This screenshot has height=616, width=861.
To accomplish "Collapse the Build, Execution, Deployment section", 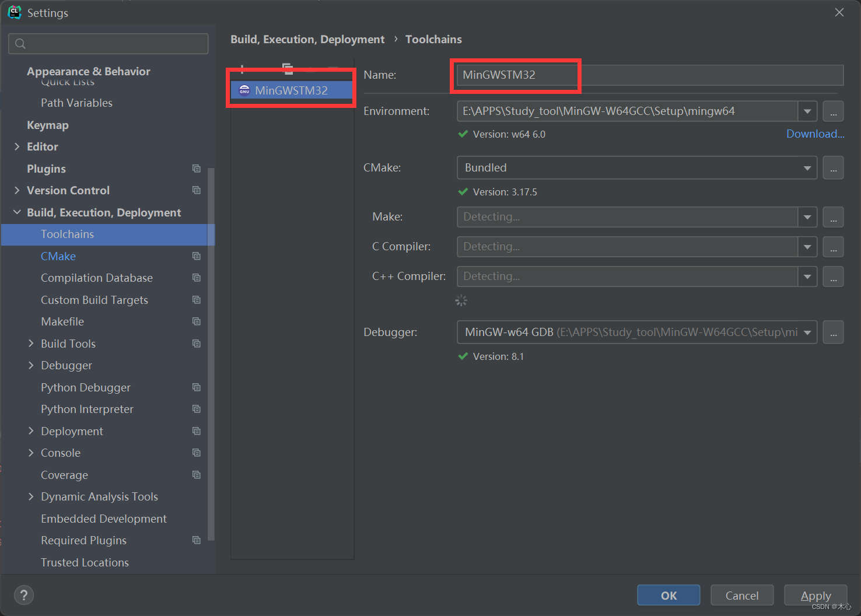I will click(x=17, y=212).
